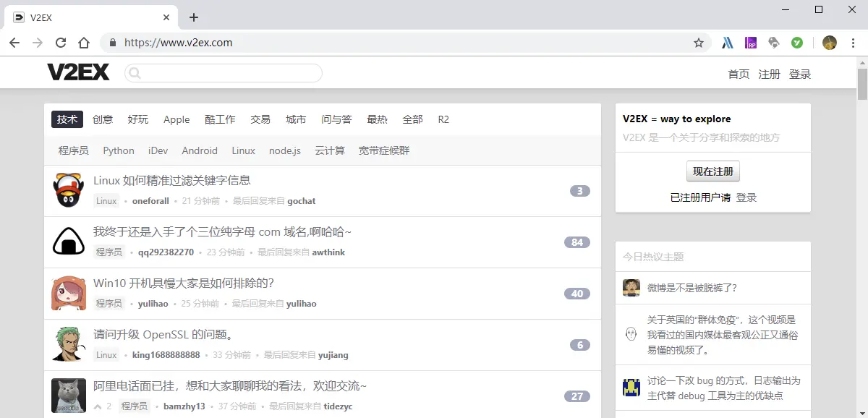The height and width of the screenshot is (418, 868).
Task: Open last replier gochat's profile
Action: coord(302,201)
